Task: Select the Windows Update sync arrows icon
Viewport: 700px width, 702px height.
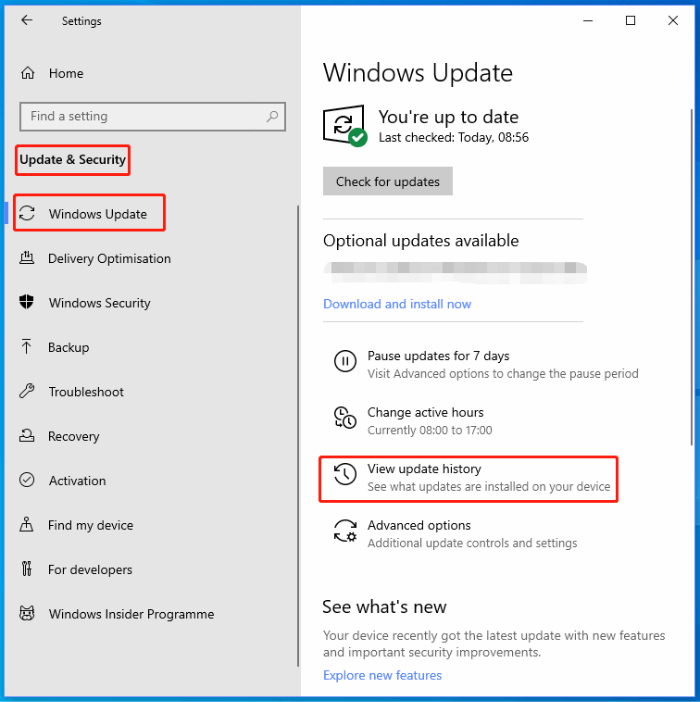Action: (x=27, y=214)
